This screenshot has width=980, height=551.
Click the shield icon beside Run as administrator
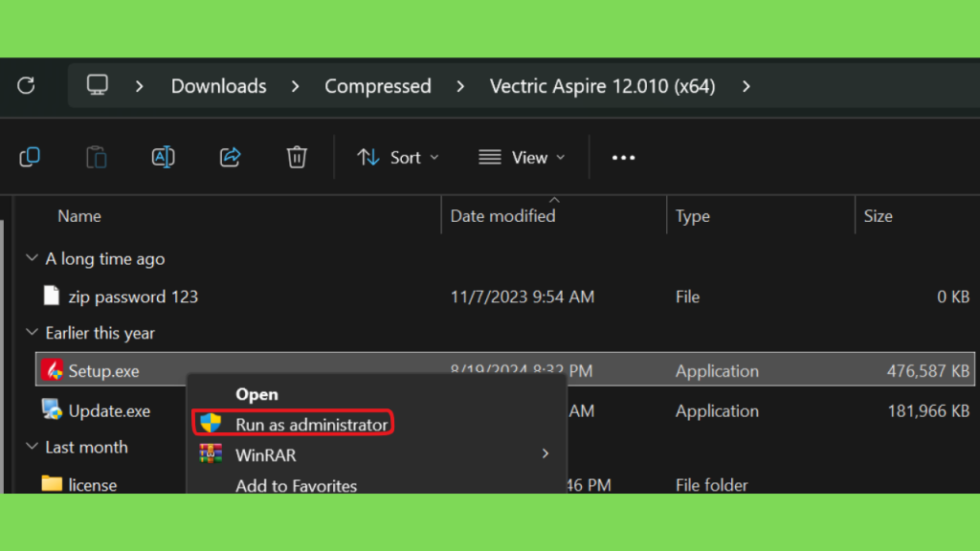pos(211,424)
